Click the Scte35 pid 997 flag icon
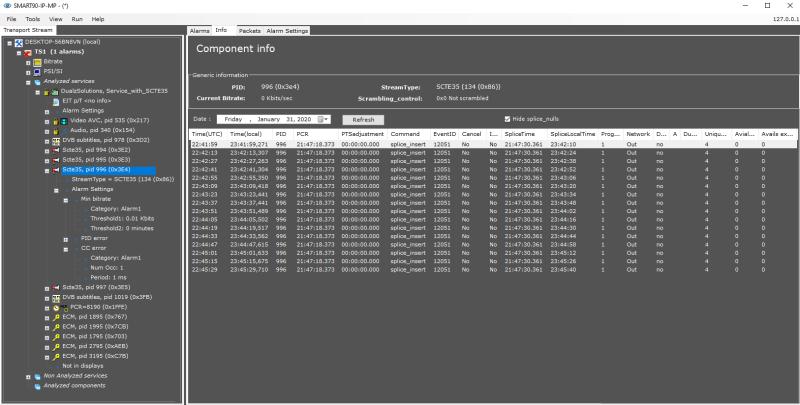Screen dimensions: 800x405 pyautogui.click(x=56, y=288)
